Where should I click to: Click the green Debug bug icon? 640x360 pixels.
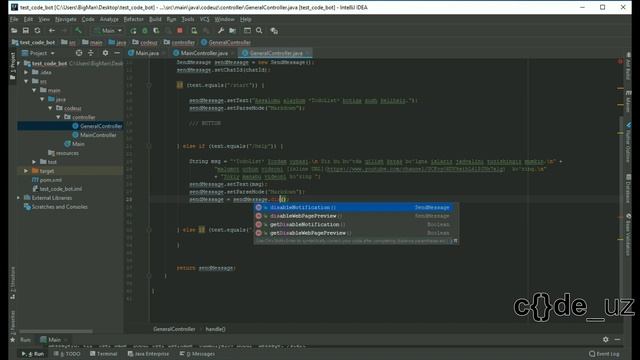tap(144, 31)
